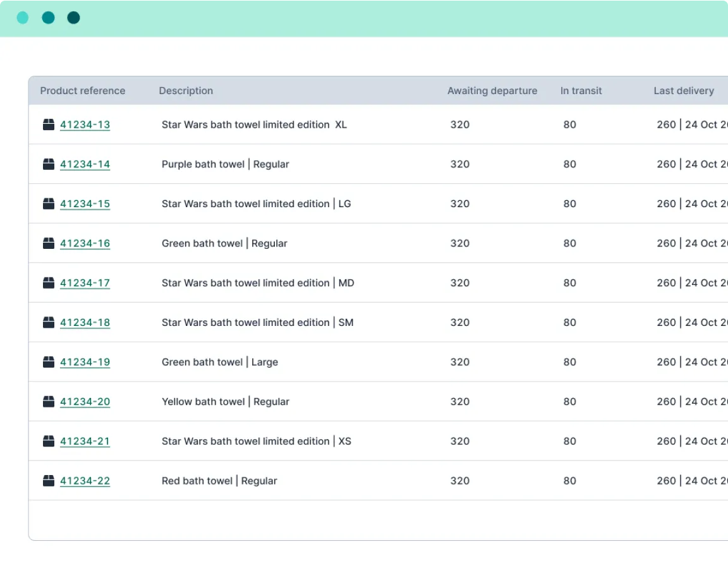Click the Last delivery column header
This screenshot has width=728, height=578.
click(683, 91)
